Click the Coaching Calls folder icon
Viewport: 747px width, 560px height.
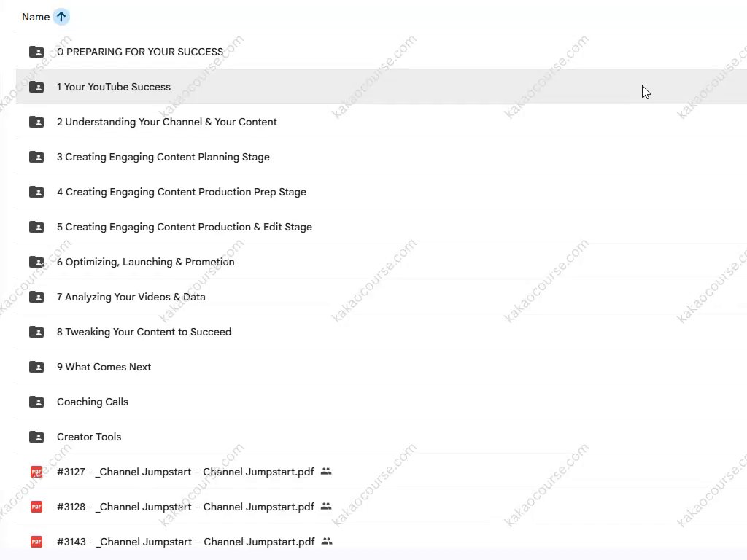pyautogui.click(x=36, y=402)
